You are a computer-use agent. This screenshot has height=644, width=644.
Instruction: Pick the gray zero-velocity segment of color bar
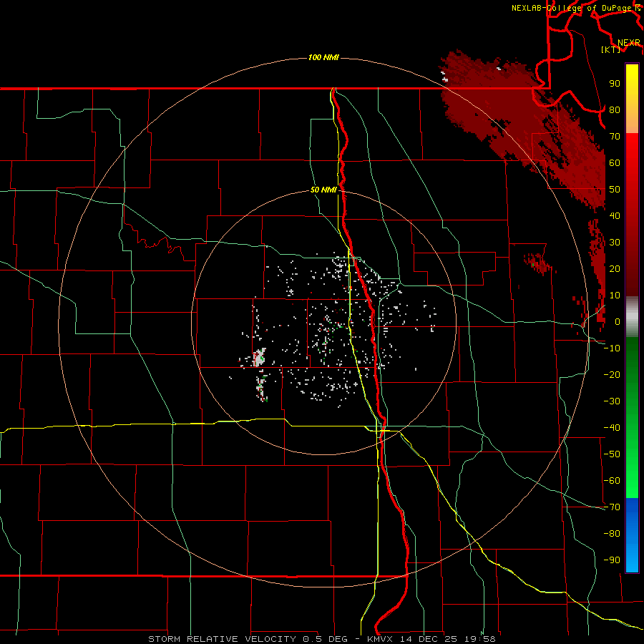[x=632, y=317]
